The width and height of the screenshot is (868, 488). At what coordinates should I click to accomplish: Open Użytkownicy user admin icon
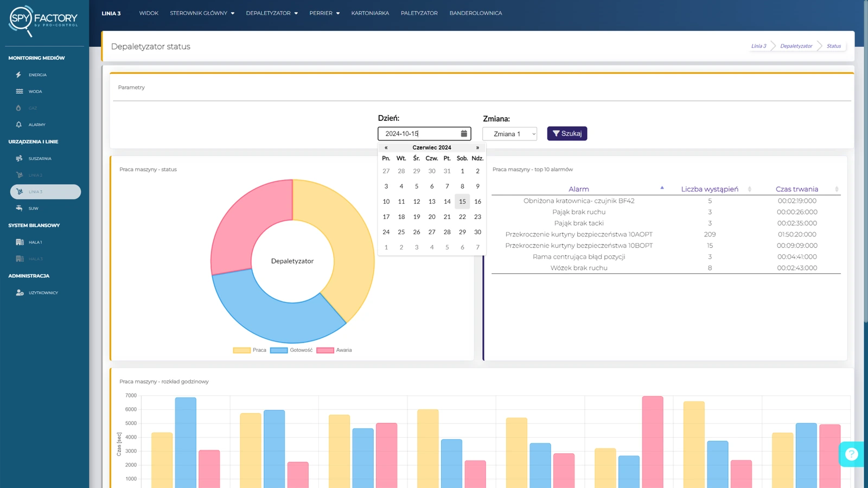click(x=20, y=293)
